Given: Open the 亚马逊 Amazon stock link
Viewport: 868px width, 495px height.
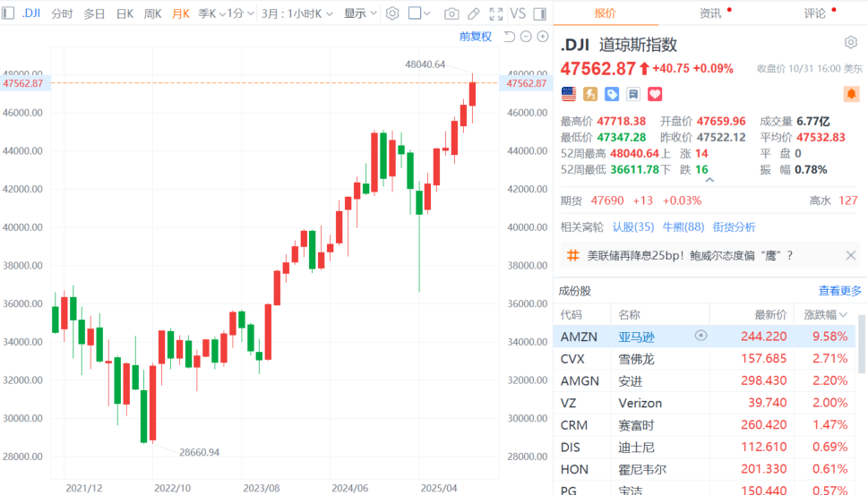Looking at the screenshot, I should 636,337.
